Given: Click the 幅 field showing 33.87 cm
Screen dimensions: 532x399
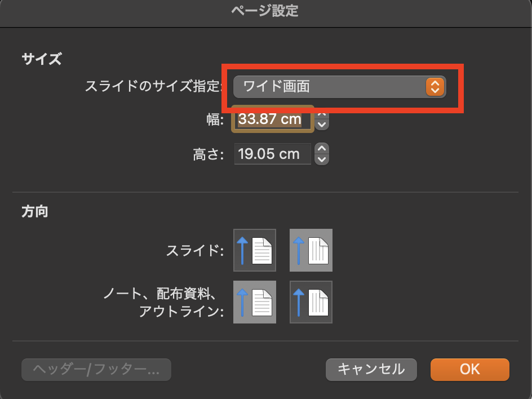Looking at the screenshot, I should [x=273, y=119].
